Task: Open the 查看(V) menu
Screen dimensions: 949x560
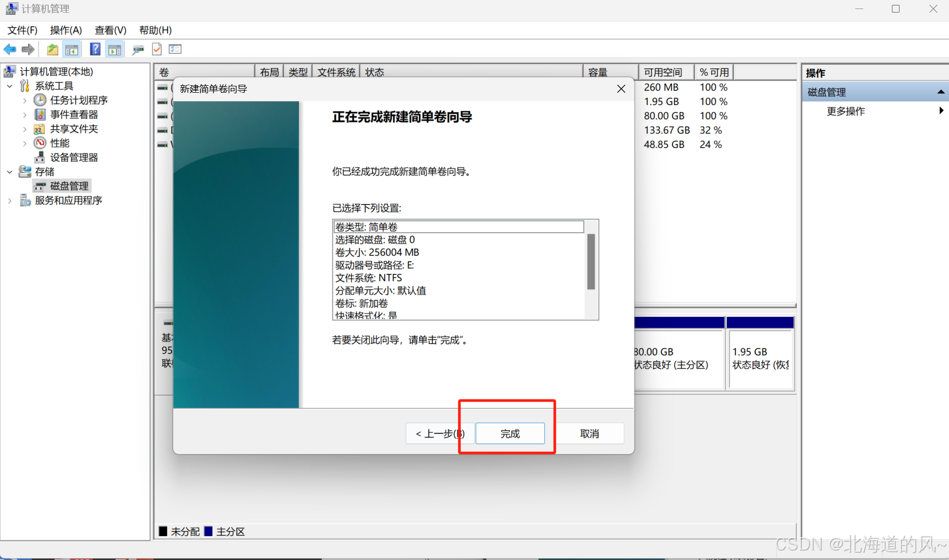Action: tap(110, 30)
